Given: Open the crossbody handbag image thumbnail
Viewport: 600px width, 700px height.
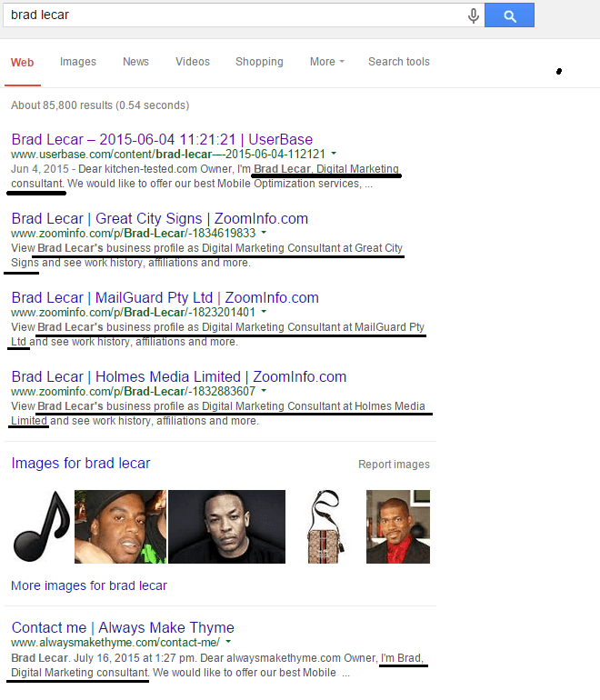Looking at the screenshot, I should [x=325, y=526].
